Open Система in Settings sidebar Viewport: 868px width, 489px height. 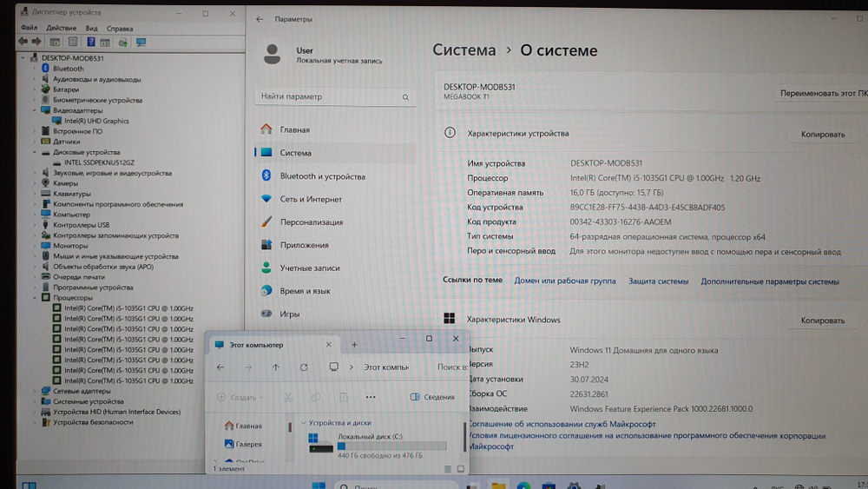(335, 153)
